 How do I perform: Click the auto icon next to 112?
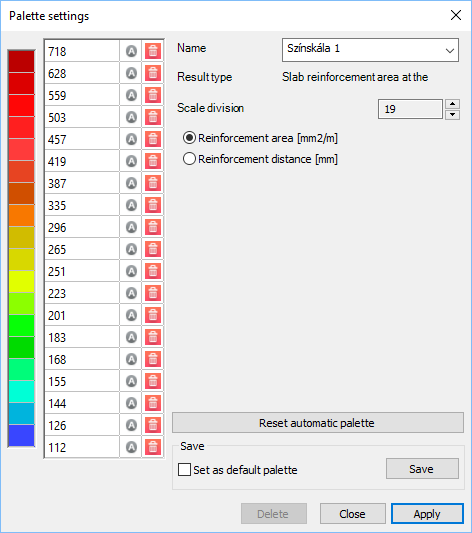[x=132, y=447]
